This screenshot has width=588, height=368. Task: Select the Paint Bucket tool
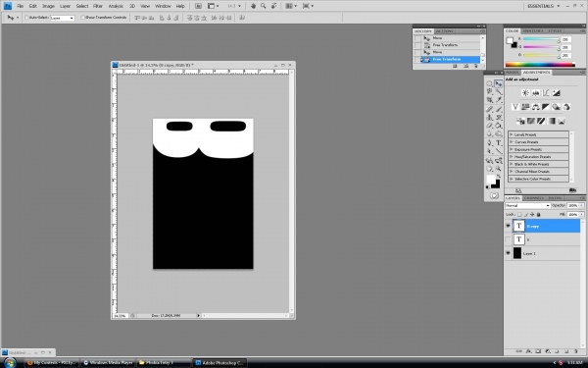point(499,126)
